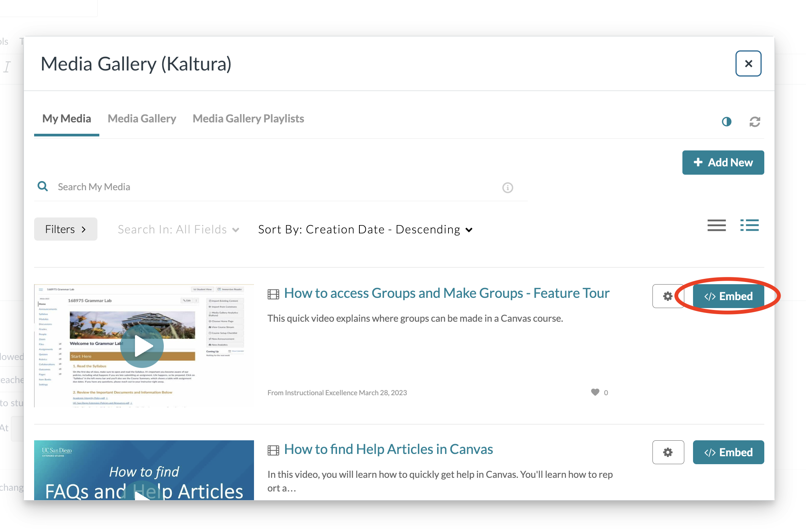The width and height of the screenshot is (806, 532).
Task: Embed the Groups Feature Tour video
Action: pyautogui.click(x=728, y=296)
